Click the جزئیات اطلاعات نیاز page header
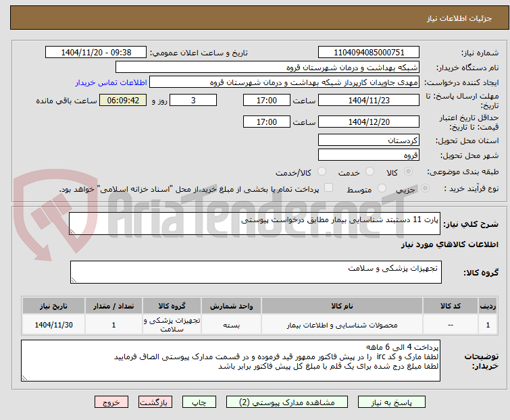 (260, 18)
